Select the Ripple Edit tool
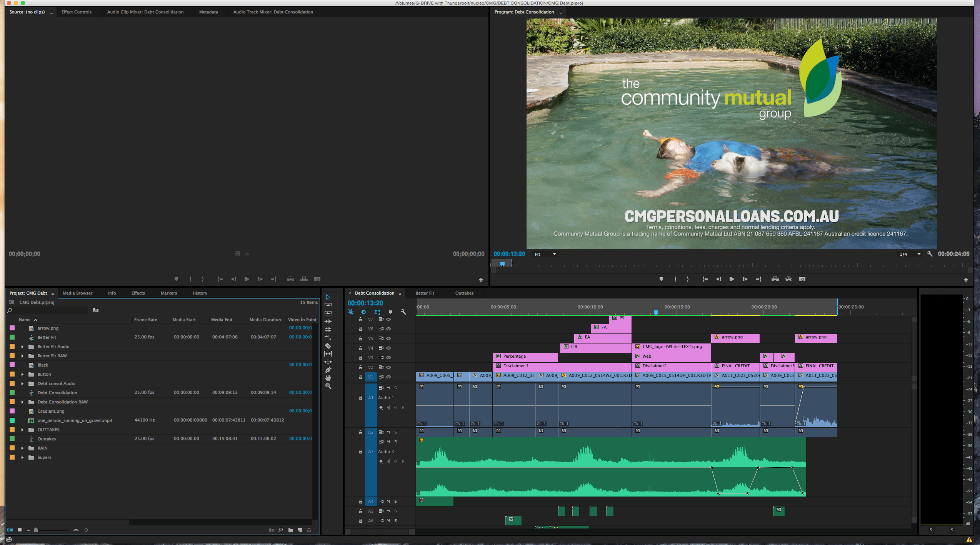980x545 pixels. pos(328,321)
